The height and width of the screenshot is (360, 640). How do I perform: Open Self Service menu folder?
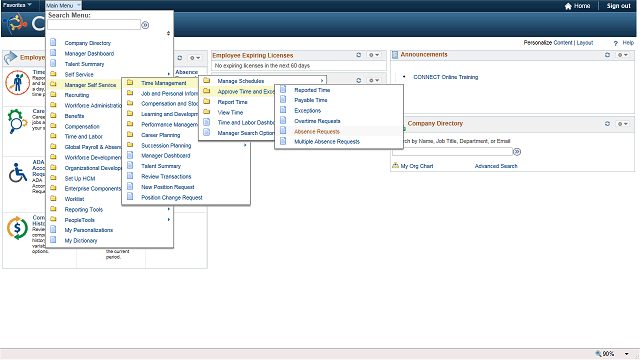click(79, 74)
